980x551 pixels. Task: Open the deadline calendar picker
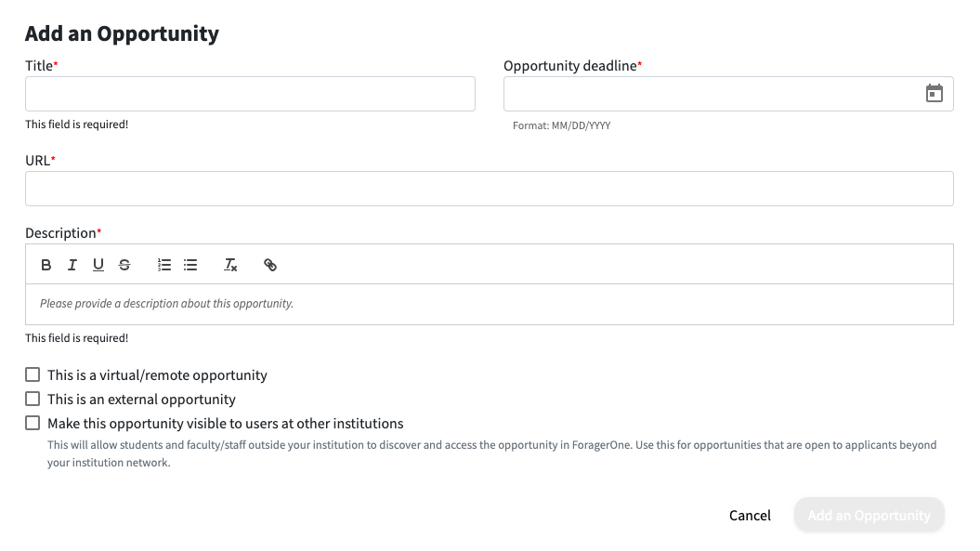(934, 94)
